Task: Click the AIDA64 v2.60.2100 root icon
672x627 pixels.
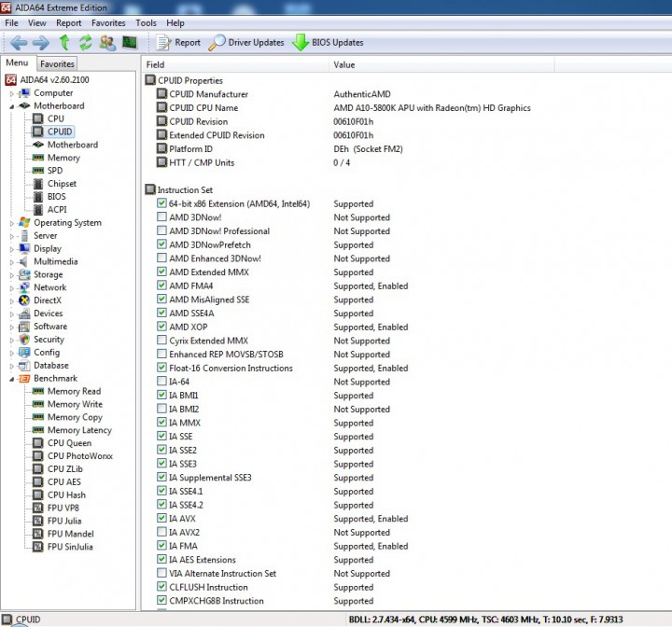Action: (x=10, y=79)
